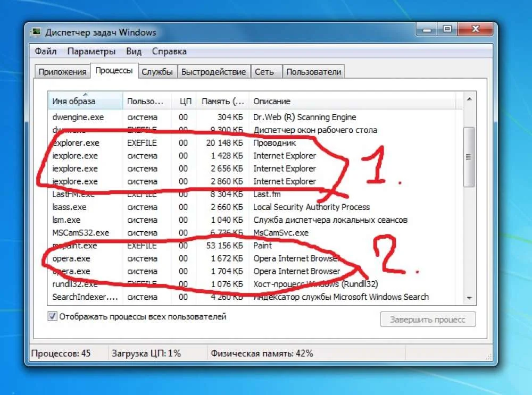Click the scrollbar up arrow in process list

[x=469, y=99]
